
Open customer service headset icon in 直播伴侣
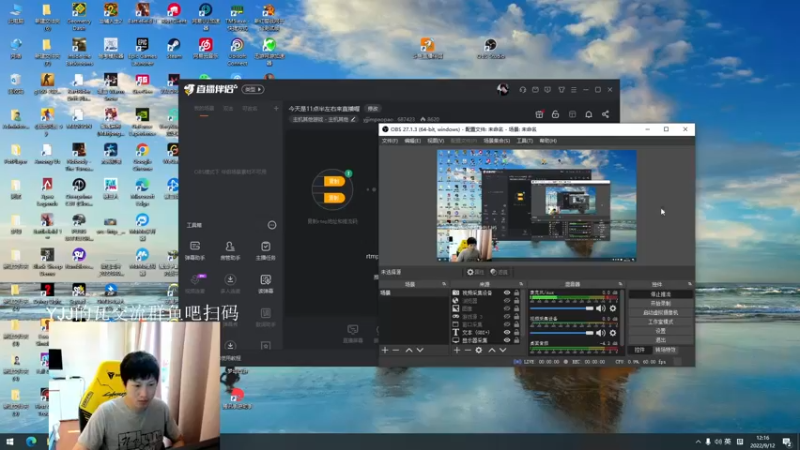522,90
